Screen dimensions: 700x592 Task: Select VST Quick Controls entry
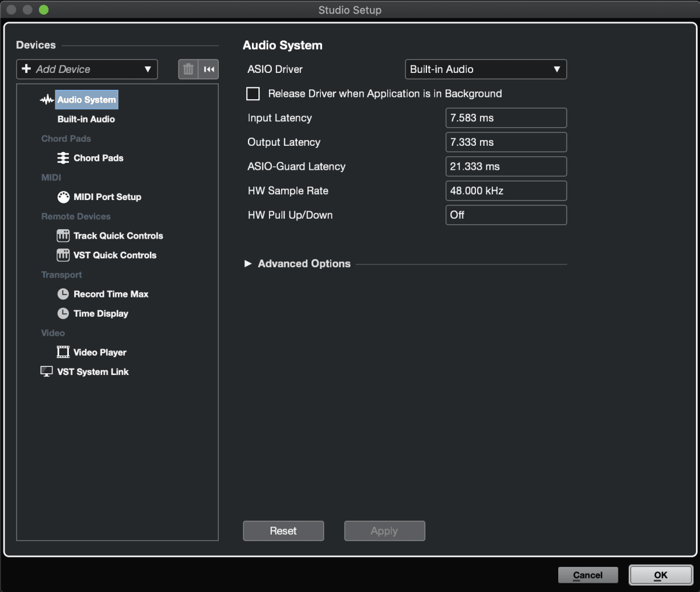tap(115, 255)
